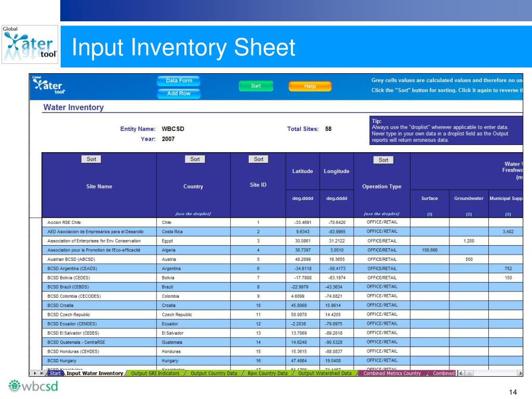The width and height of the screenshot is (532, 399).
Task: Select the groundwater value 1,200
Action: [x=469, y=241]
